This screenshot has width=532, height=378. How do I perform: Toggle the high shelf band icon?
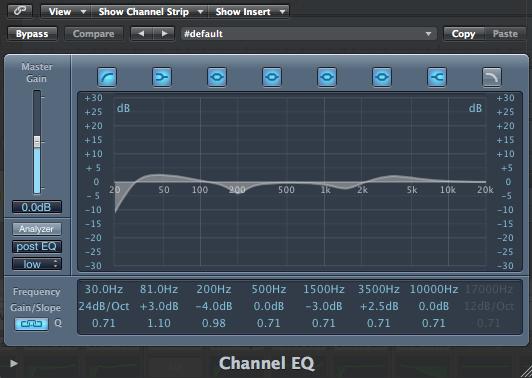coord(437,77)
